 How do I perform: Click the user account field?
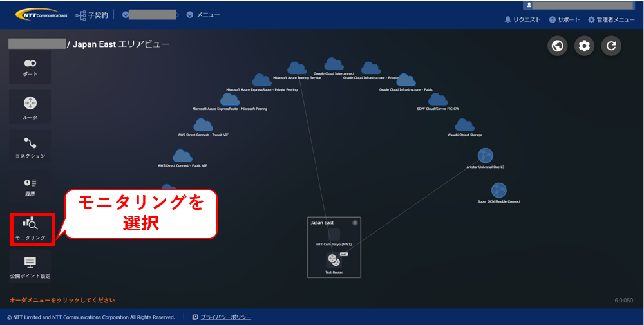579,5
